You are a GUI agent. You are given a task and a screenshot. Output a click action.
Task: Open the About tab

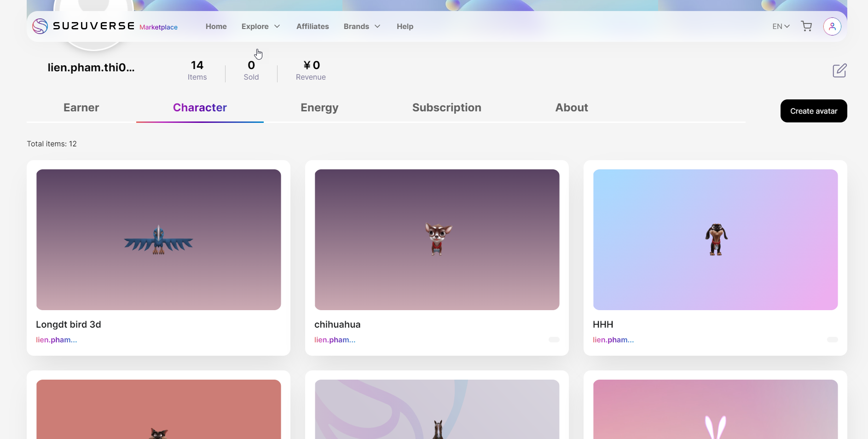click(571, 108)
